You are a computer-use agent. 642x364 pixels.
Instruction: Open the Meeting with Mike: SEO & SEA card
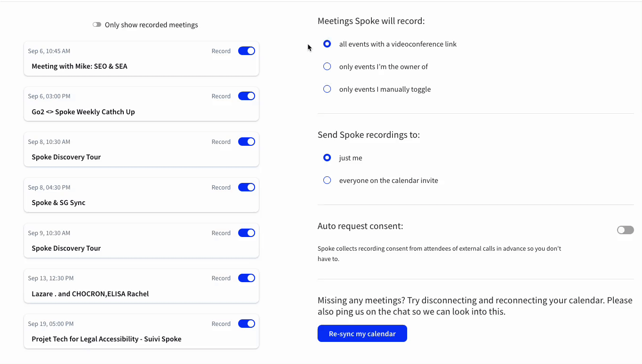pyautogui.click(x=80, y=66)
